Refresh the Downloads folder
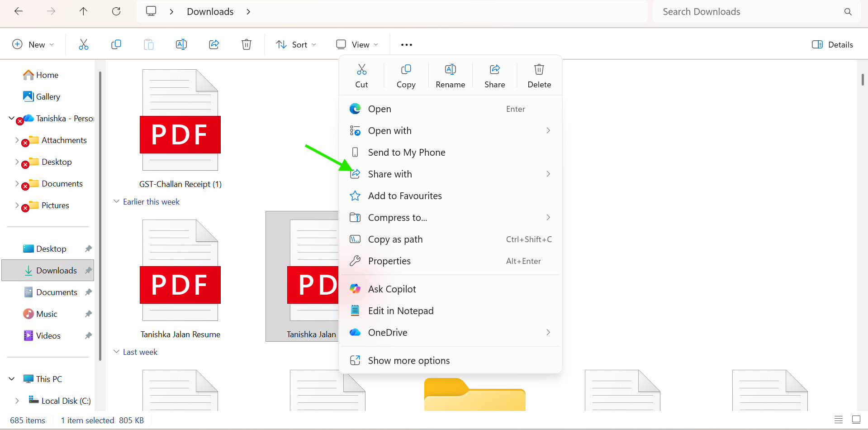This screenshot has width=868, height=430. 116,12
